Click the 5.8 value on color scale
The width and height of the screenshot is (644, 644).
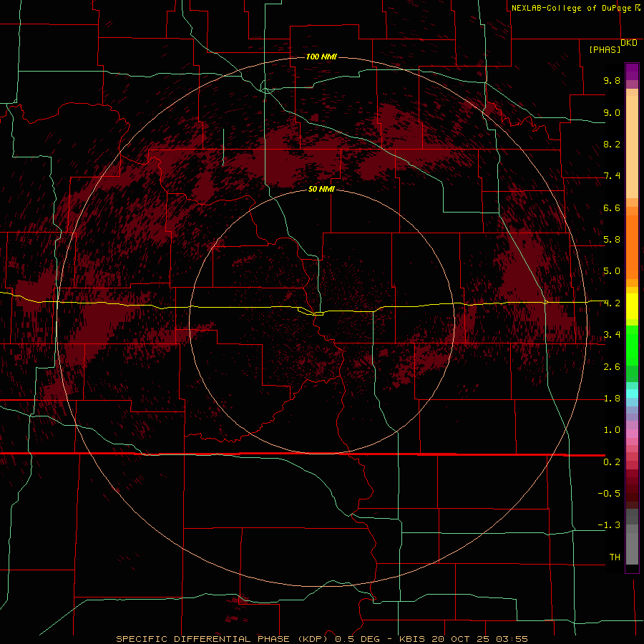(612, 240)
